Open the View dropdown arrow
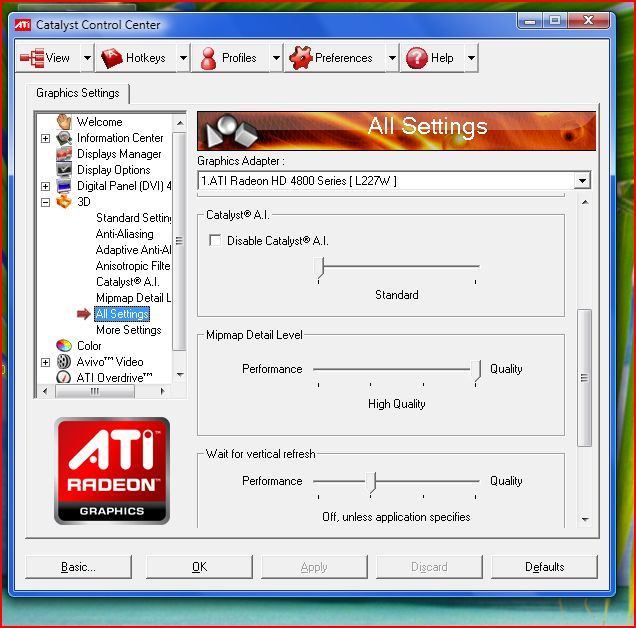The width and height of the screenshot is (636, 628). coord(87,58)
